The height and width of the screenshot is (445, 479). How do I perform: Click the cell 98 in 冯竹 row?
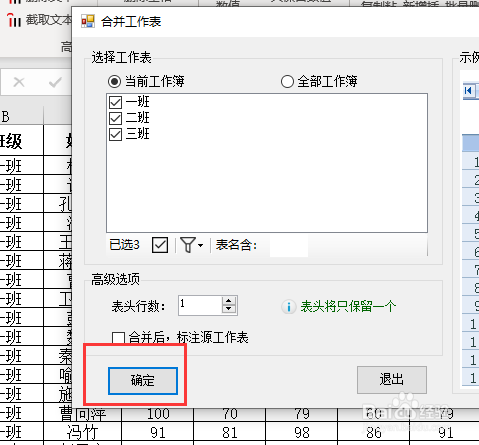(x=302, y=432)
